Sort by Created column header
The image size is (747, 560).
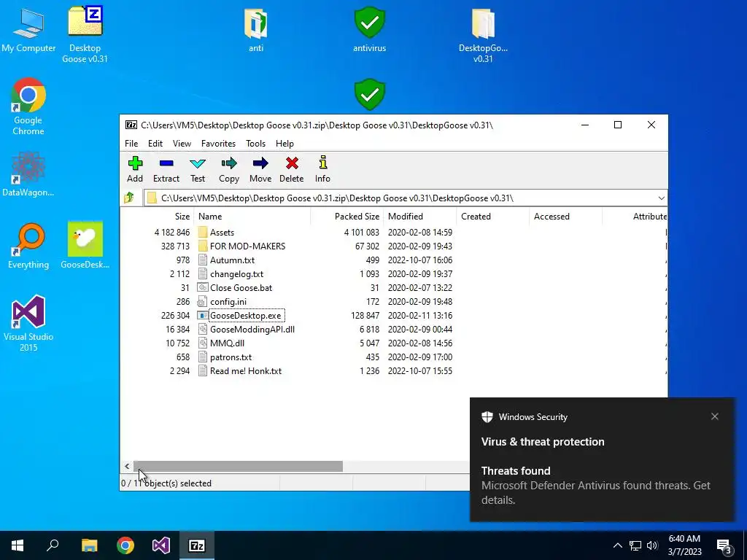(492, 216)
